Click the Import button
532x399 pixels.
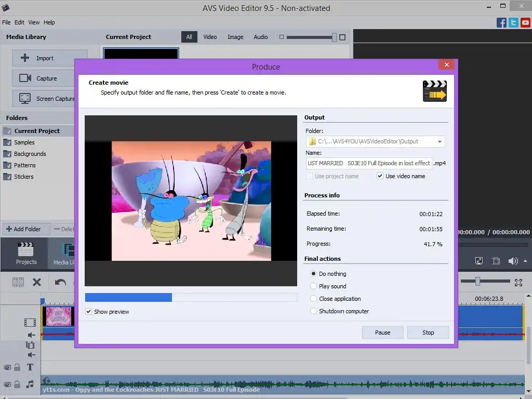[49, 58]
